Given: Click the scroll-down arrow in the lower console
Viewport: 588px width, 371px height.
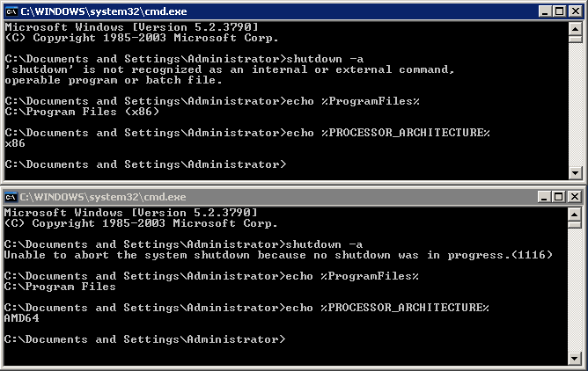Looking at the screenshot, I should coord(574,359).
